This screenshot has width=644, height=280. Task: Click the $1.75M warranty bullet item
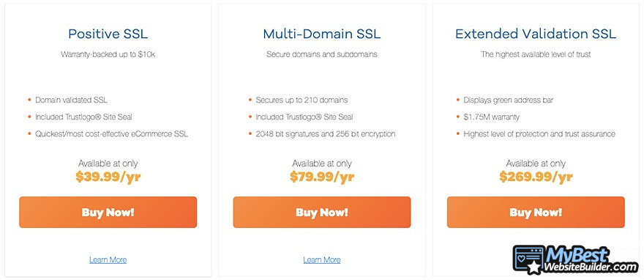492,117
